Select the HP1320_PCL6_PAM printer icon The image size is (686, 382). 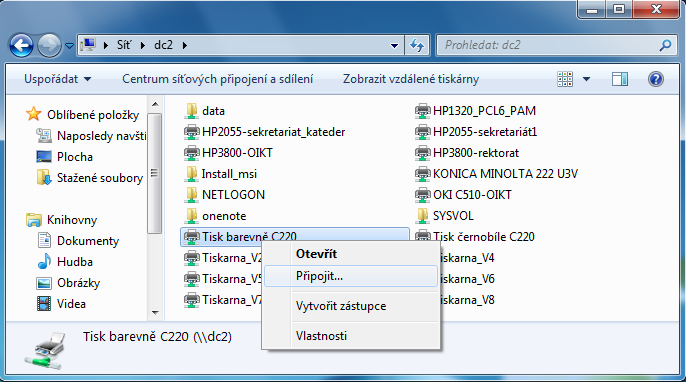tap(423, 111)
